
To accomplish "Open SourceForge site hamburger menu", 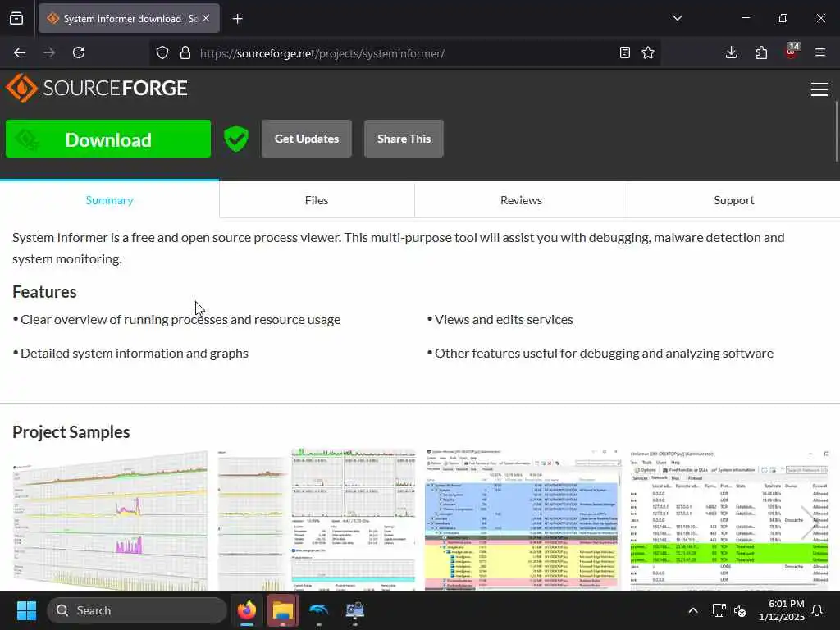I will click(x=819, y=89).
